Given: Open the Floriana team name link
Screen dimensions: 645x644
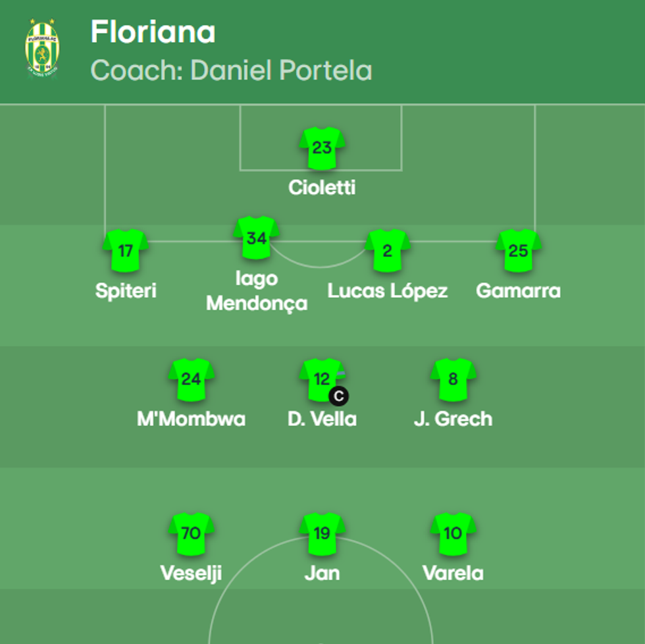Looking at the screenshot, I should (x=153, y=32).
